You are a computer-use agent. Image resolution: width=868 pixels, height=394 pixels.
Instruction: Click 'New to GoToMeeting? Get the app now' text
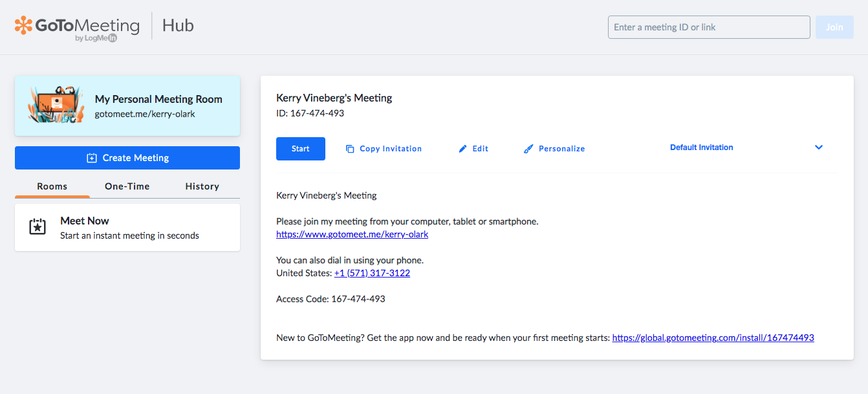point(443,338)
